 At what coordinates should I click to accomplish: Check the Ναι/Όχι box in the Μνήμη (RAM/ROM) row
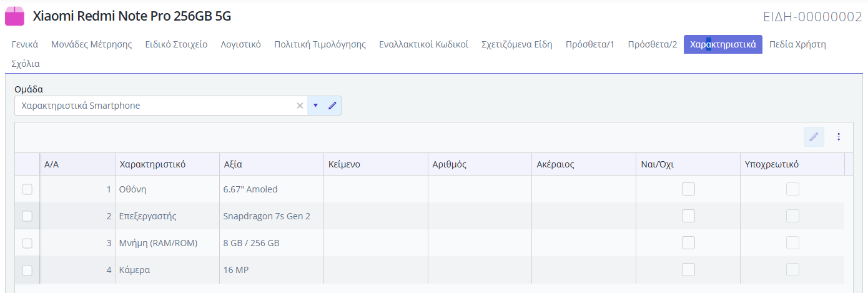click(x=688, y=243)
